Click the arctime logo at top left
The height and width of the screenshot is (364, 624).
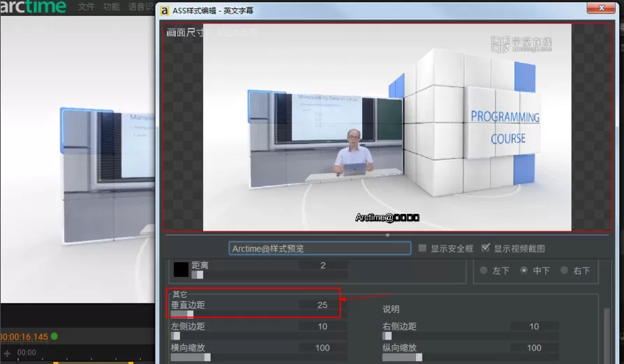33,6
